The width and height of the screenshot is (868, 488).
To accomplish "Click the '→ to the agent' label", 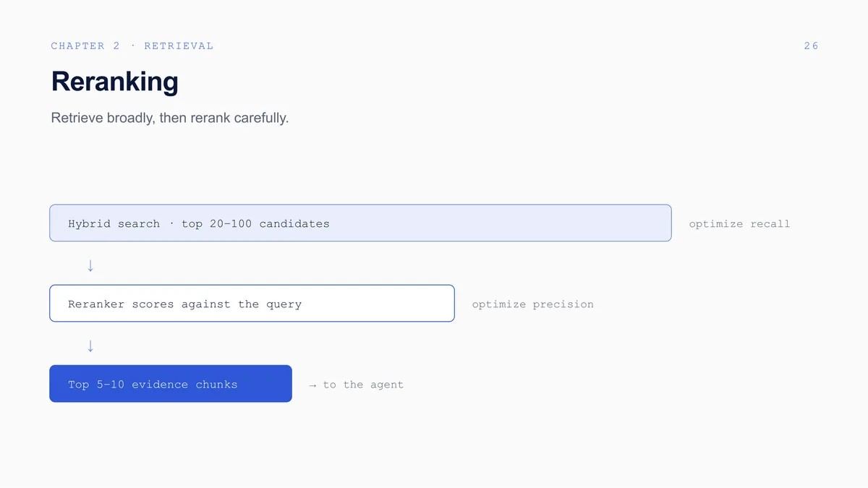I will (x=356, y=385).
